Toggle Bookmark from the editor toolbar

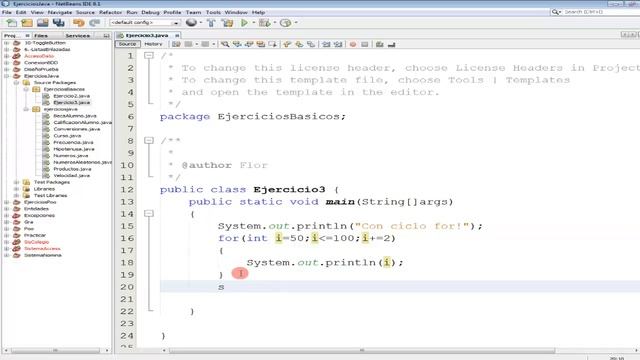pyautogui.click(x=311, y=44)
